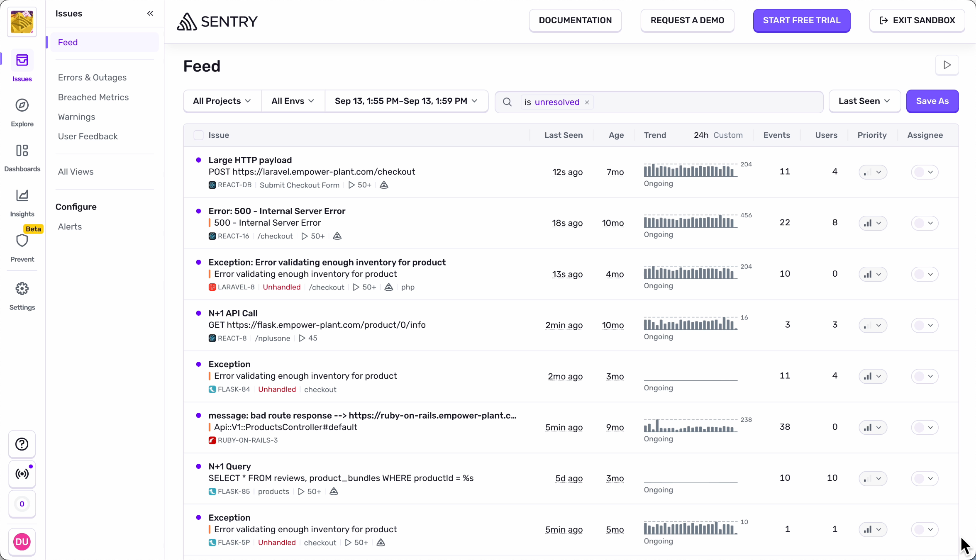Click the Start Free Trial button

pos(801,20)
